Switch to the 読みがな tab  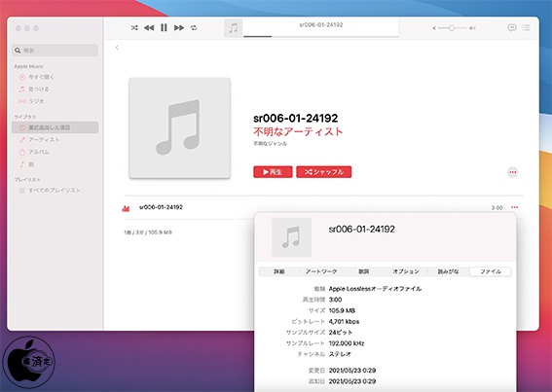[x=448, y=271]
